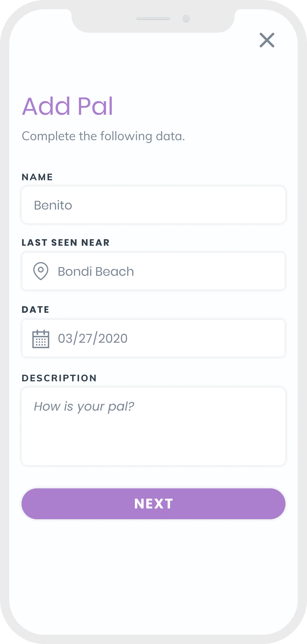Click the How is your pal? placeholder
The width and height of the screenshot is (307, 644).
click(x=84, y=407)
